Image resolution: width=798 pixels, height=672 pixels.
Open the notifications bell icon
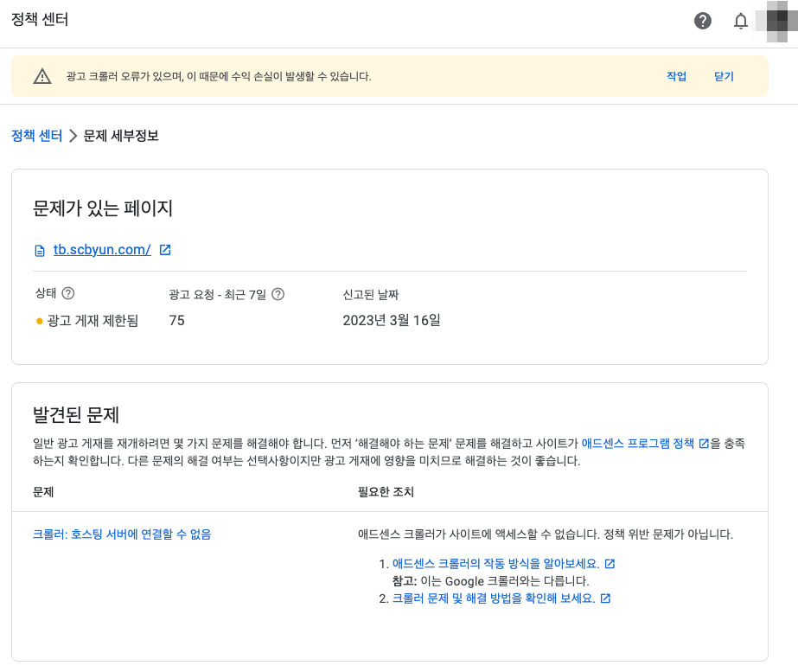point(740,21)
